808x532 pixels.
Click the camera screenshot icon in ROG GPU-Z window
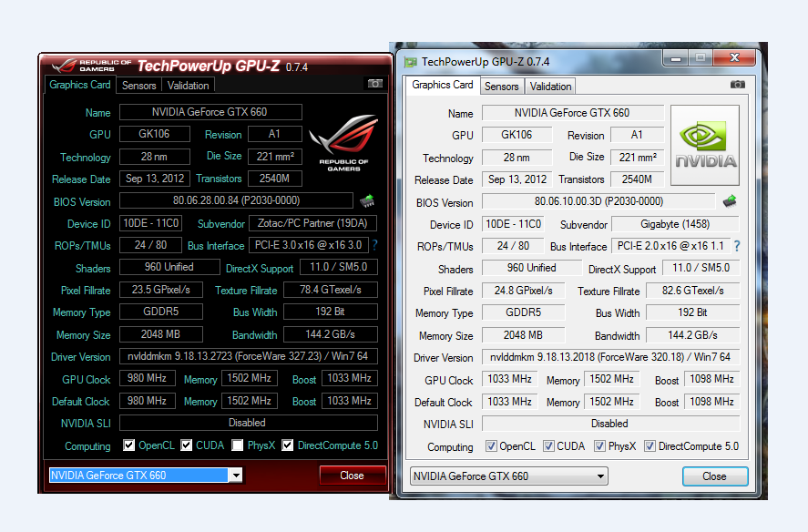tap(375, 84)
